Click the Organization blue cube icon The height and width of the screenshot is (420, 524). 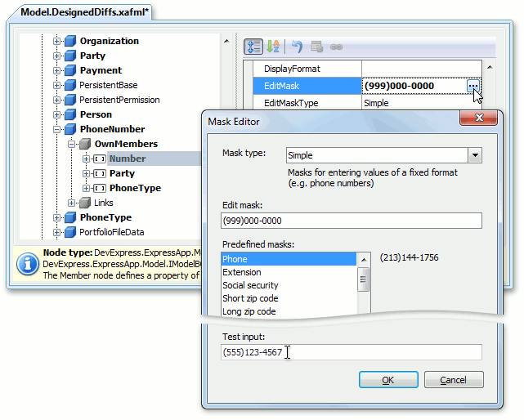pyautogui.click(x=70, y=41)
